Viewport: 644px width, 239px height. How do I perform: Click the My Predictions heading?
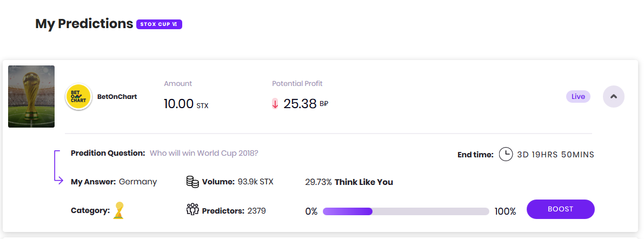(84, 24)
